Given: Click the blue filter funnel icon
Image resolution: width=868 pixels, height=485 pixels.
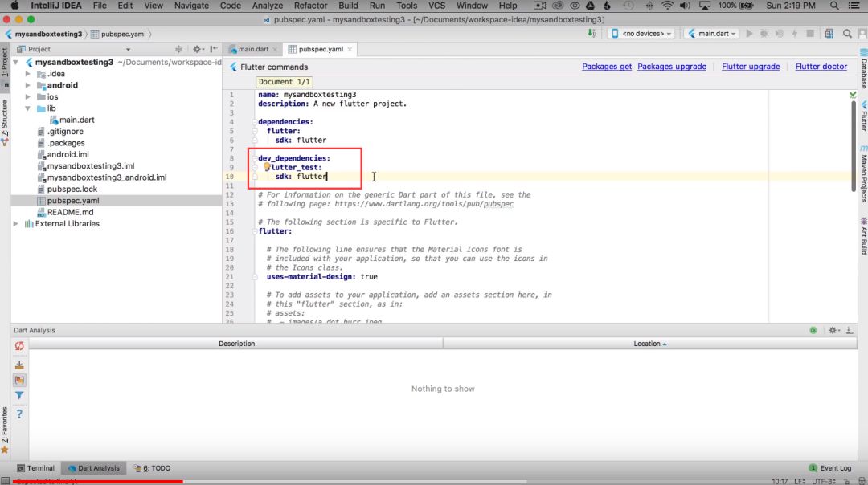Looking at the screenshot, I should [x=19, y=395].
